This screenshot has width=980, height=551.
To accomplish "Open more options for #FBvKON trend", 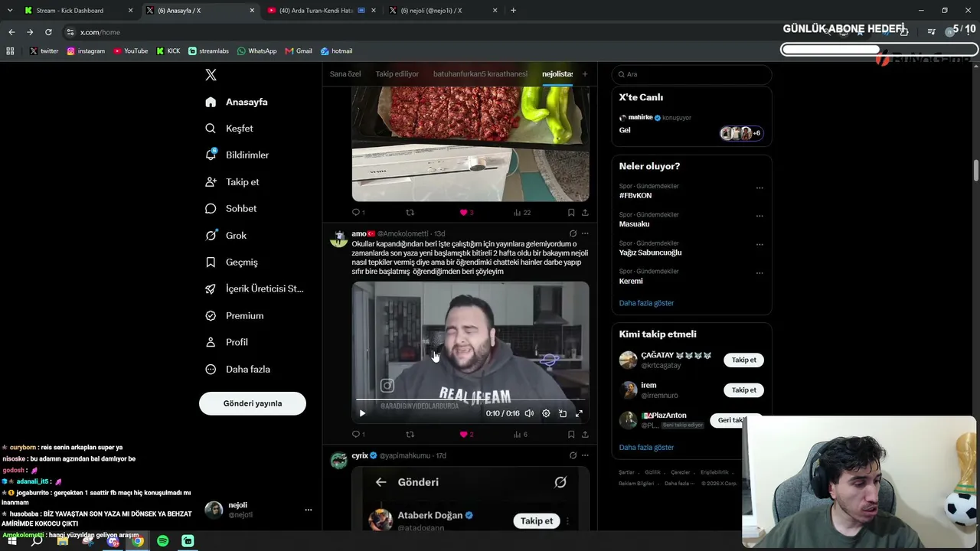I will click(x=759, y=187).
